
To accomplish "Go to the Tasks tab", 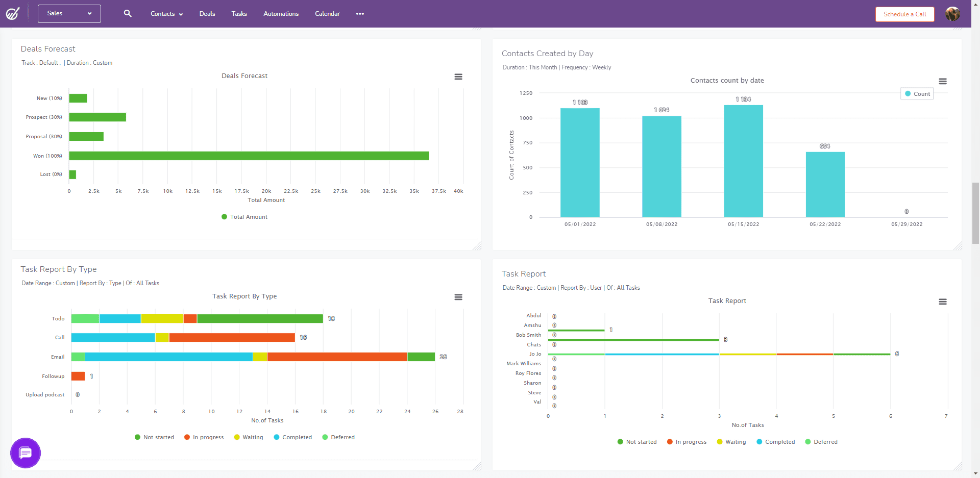I will coord(239,14).
